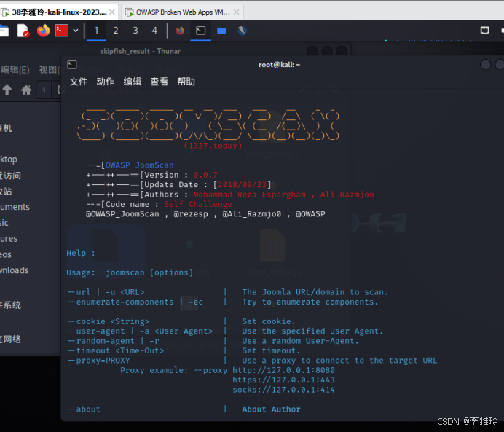Select 文件系统 in Thunar sidebar
This screenshot has height=432, width=504.
pos(10,305)
